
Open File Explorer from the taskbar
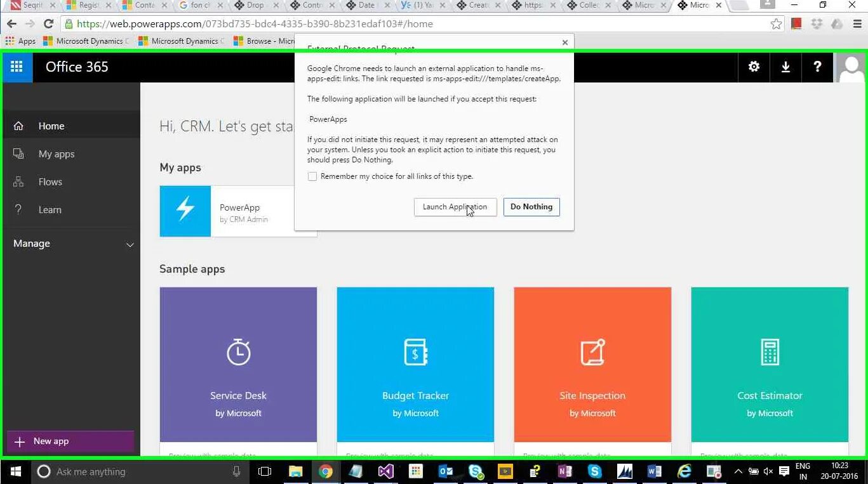295,471
